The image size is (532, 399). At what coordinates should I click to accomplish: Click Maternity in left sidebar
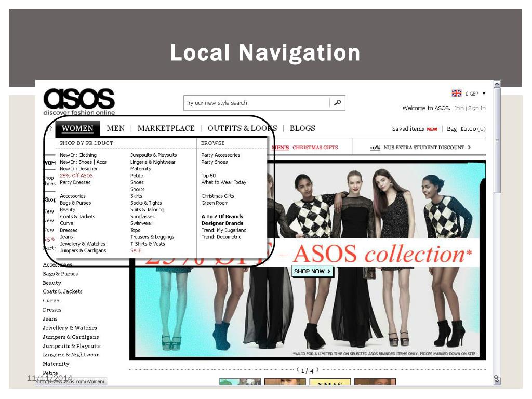56,364
